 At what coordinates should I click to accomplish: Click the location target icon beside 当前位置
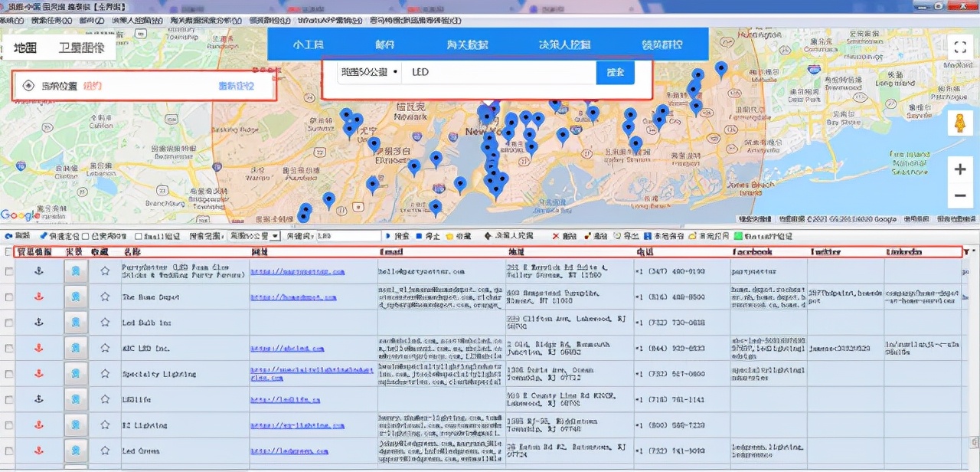pos(28,86)
